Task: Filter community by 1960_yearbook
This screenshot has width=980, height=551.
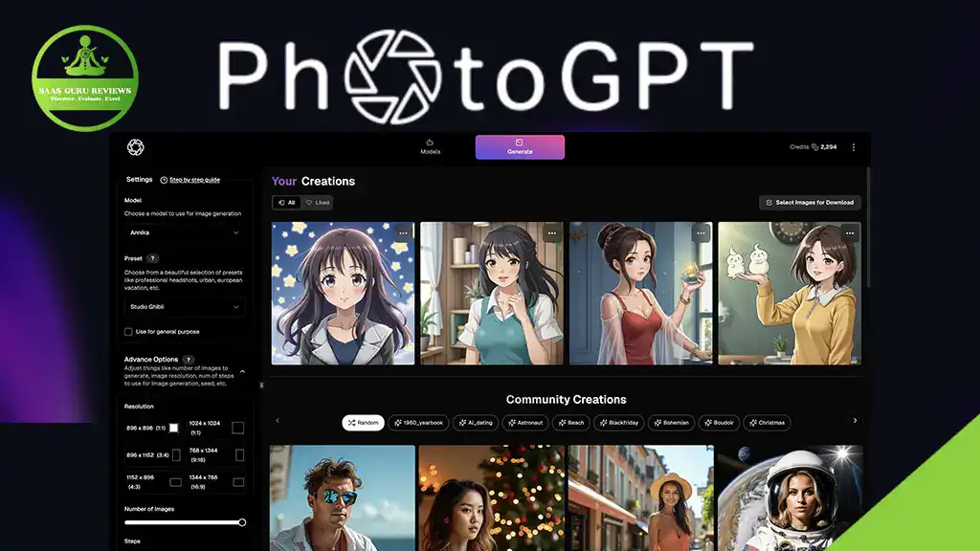Action: (418, 423)
